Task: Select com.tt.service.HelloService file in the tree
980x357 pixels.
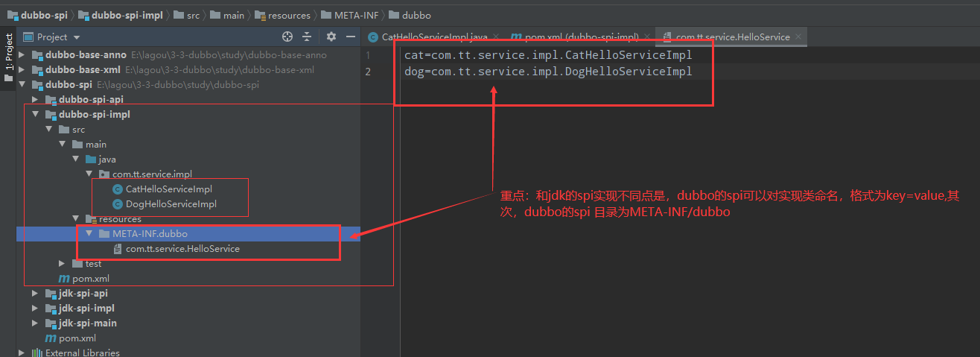Action: (182, 249)
